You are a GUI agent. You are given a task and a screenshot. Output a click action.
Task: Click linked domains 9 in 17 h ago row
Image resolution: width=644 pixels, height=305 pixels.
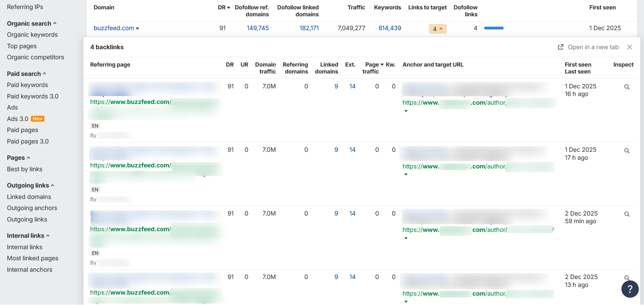point(336,150)
